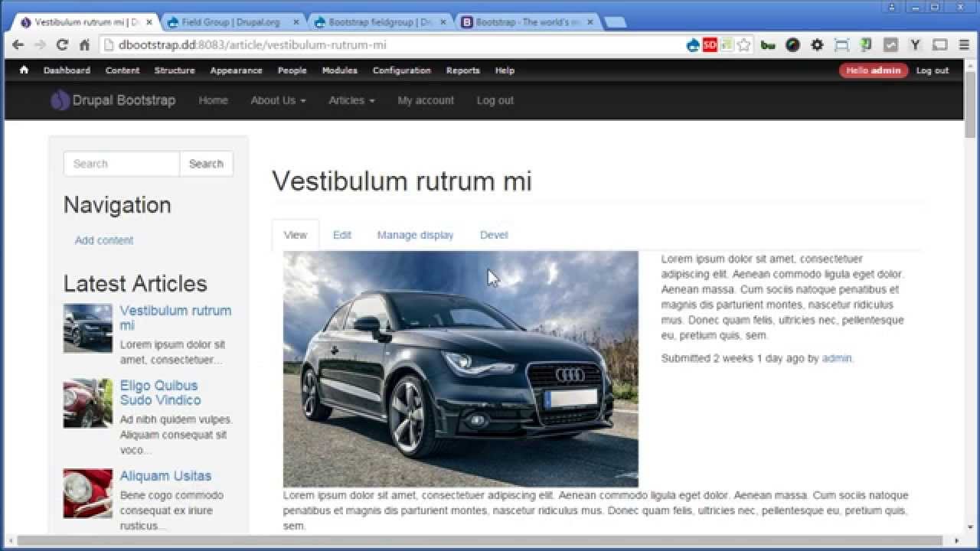Screen dimensions: 980x551
Task: Click Log out in the site navbar
Action: [x=495, y=100]
